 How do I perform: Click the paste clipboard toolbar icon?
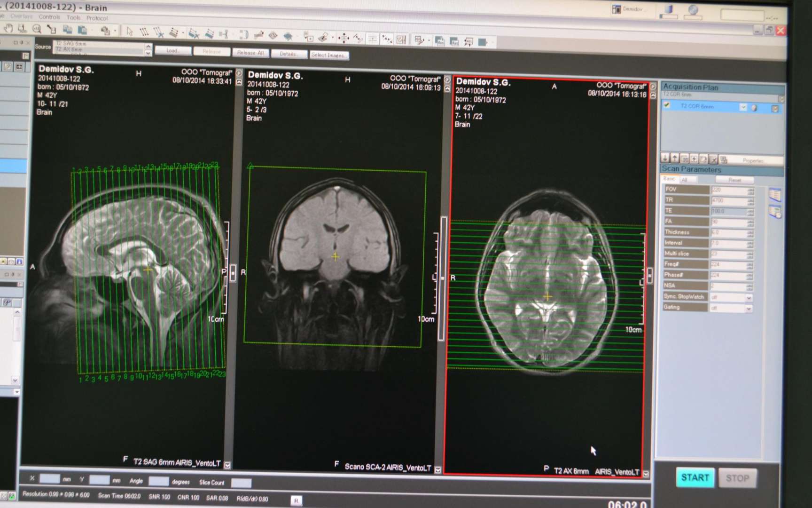[82, 31]
